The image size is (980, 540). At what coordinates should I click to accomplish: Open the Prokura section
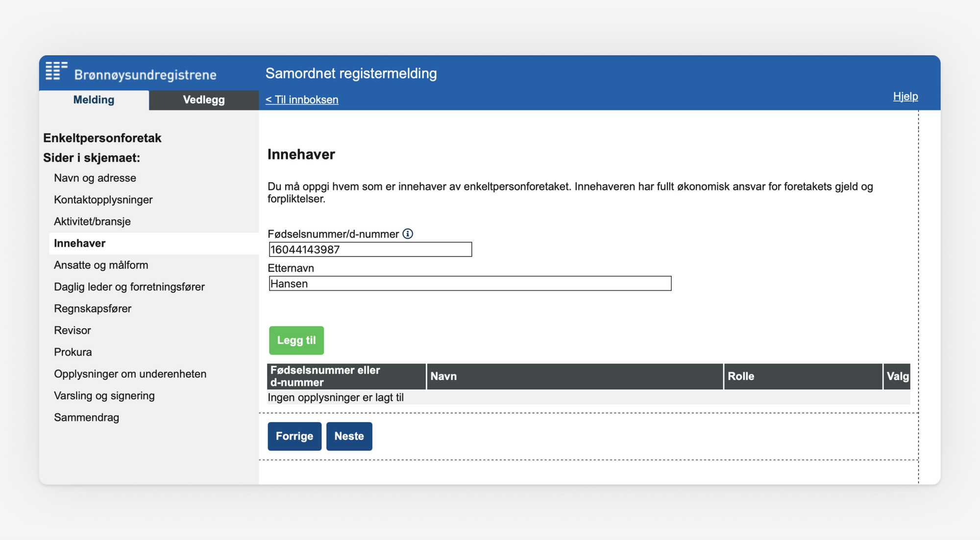coord(73,352)
